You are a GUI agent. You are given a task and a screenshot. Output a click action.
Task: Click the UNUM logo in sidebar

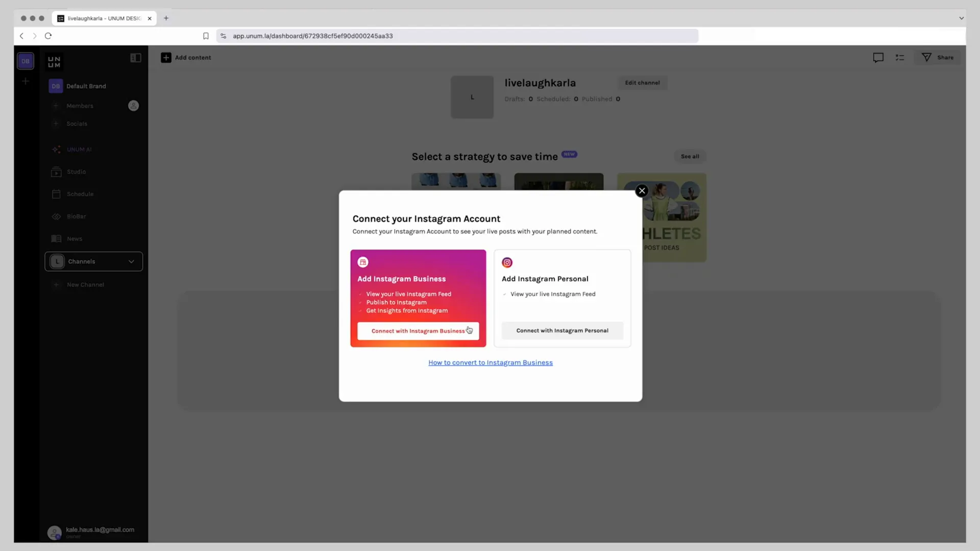pyautogui.click(x=54, y=62)
